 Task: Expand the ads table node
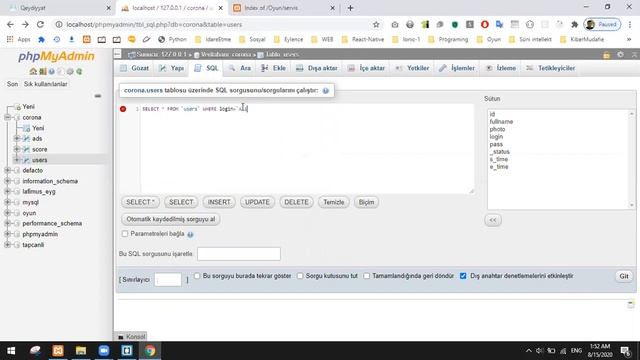point(17,139)
